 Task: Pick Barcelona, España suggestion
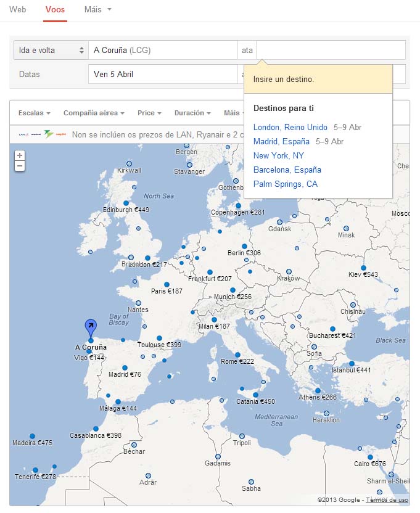pyautogui.click(x=287, y=170)
